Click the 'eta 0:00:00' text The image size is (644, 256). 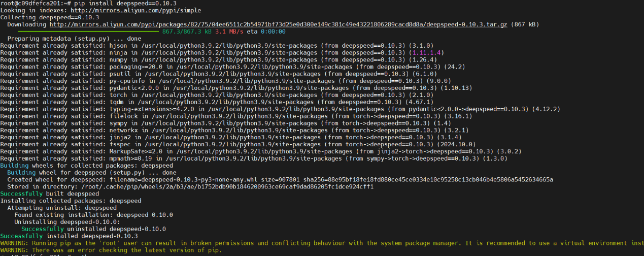pos(266,31)
